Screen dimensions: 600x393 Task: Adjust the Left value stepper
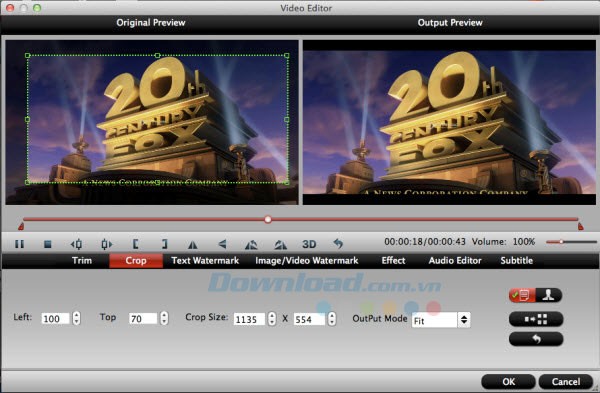click(x=77, y=318)
